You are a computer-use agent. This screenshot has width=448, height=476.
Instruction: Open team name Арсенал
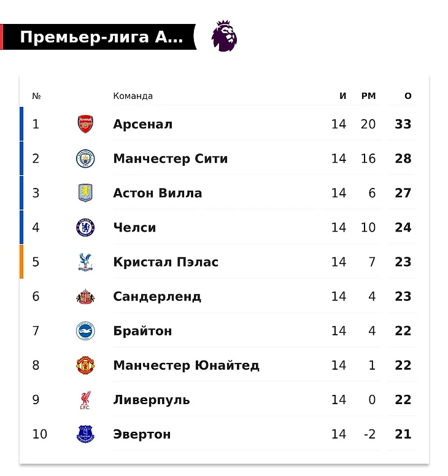tap(142, 124)
